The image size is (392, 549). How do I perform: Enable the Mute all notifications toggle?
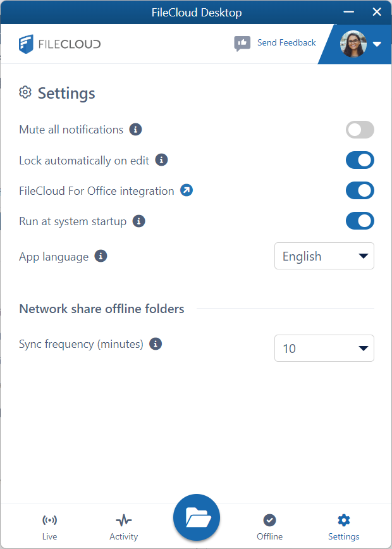click(x=360, y=130)
